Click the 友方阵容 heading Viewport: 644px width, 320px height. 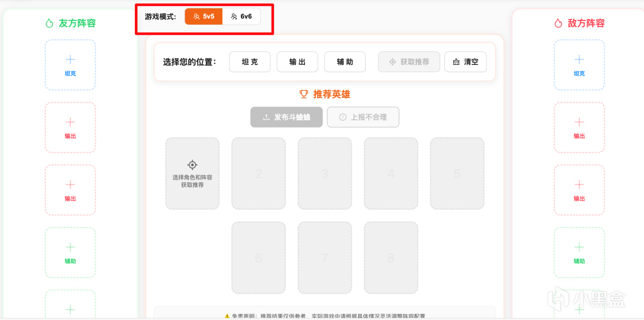pos(77,23)
